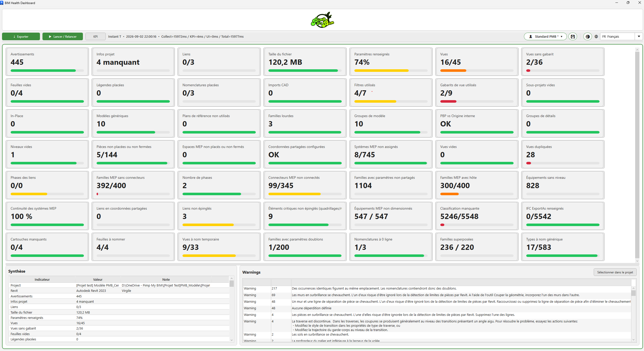Select 'La traverse est discontinue' warning row
This screenshot has width=644, height=351.
(x=437, y=325)
